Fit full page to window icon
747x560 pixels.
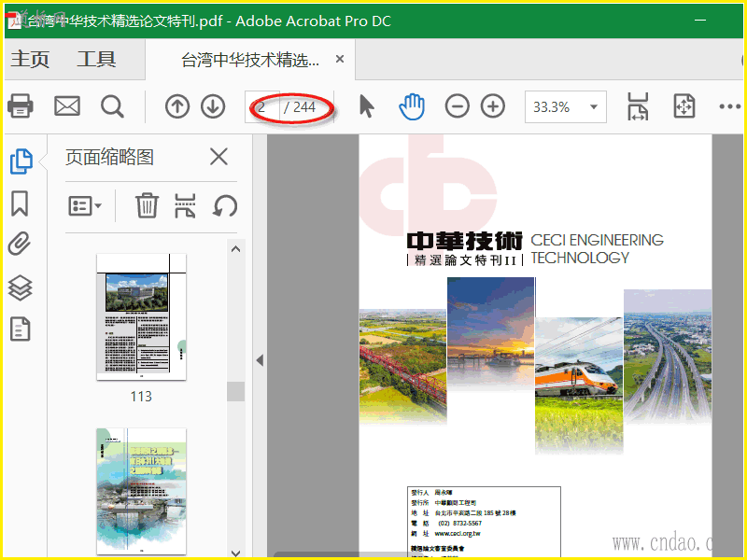[684, 106]
